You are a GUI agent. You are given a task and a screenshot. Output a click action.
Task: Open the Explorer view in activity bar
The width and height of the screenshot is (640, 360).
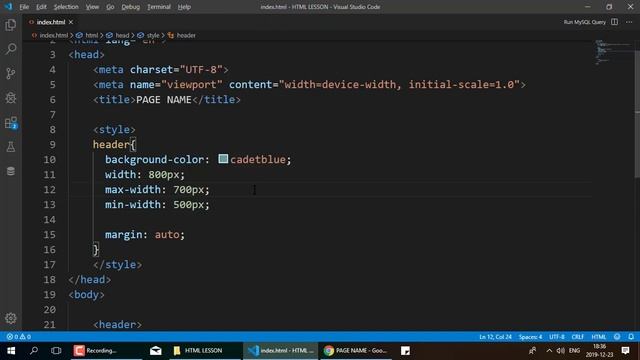pos(11,25)
